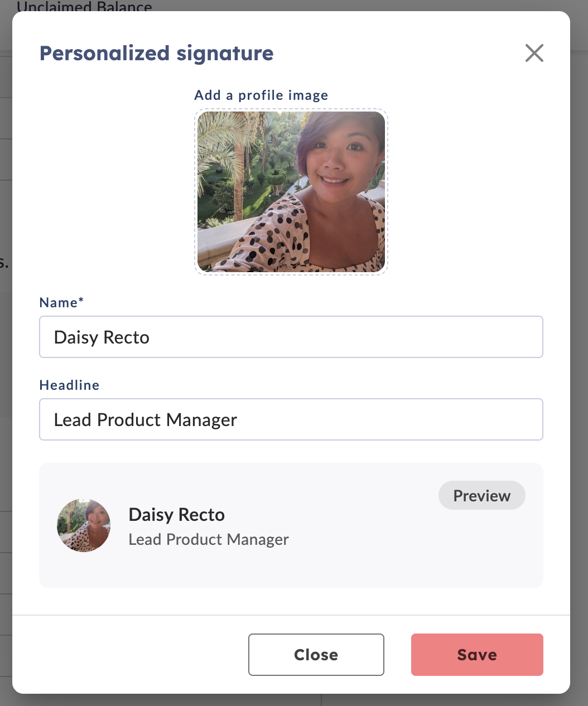
Task: Select the circular avatar in the preview card
Action: (84, 525)
